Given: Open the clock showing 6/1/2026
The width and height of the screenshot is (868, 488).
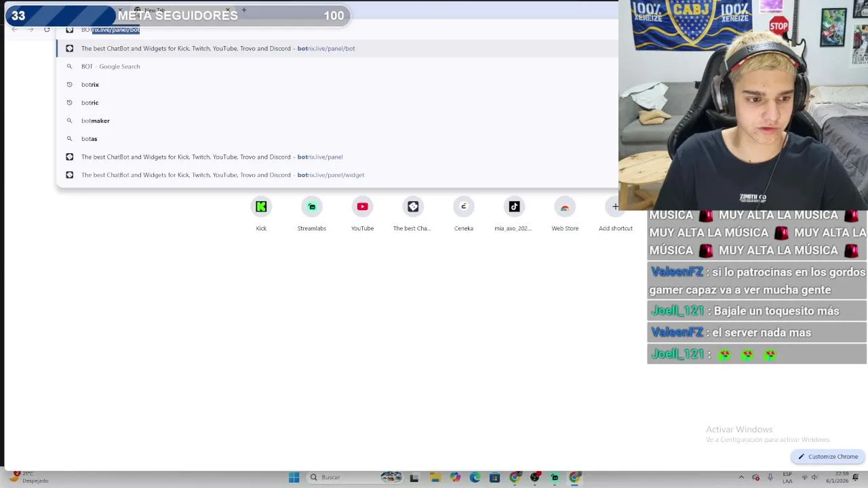Looking at the screenshot, I should click(837, 477).
